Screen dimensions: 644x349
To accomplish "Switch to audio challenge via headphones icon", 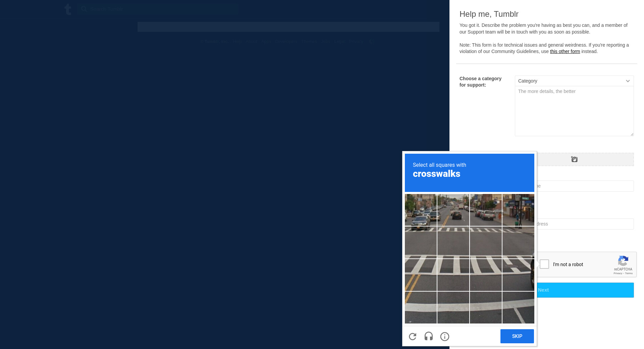I will [429, 336].
